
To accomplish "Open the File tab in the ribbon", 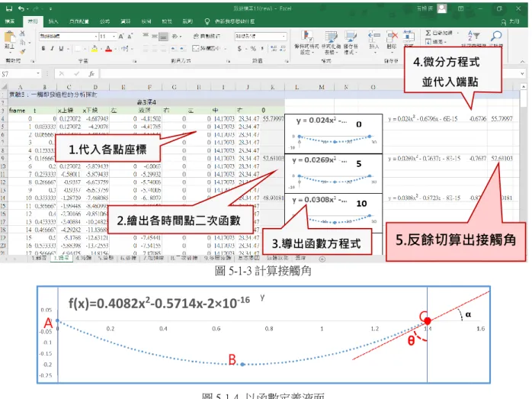I will point(10,21).
